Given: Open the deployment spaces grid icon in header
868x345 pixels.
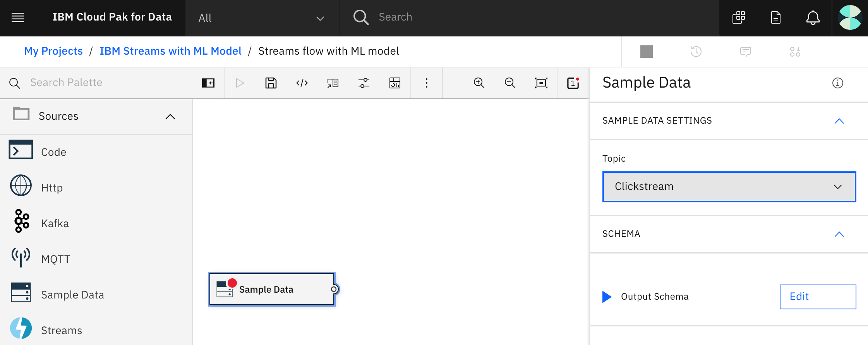Looking at the screenshot, I should tap(739, 17).
